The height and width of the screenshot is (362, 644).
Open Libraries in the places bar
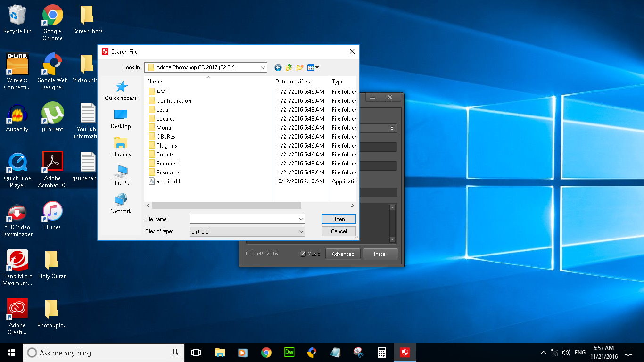click(121, 147)
